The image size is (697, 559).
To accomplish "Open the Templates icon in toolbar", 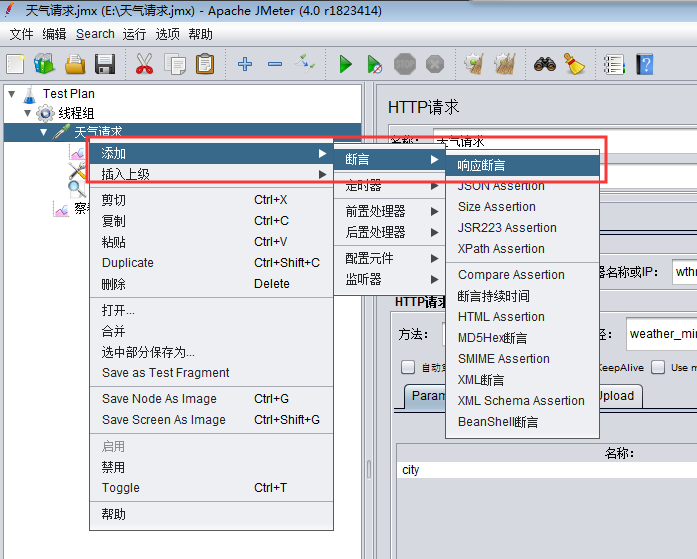I will (44, 64).
